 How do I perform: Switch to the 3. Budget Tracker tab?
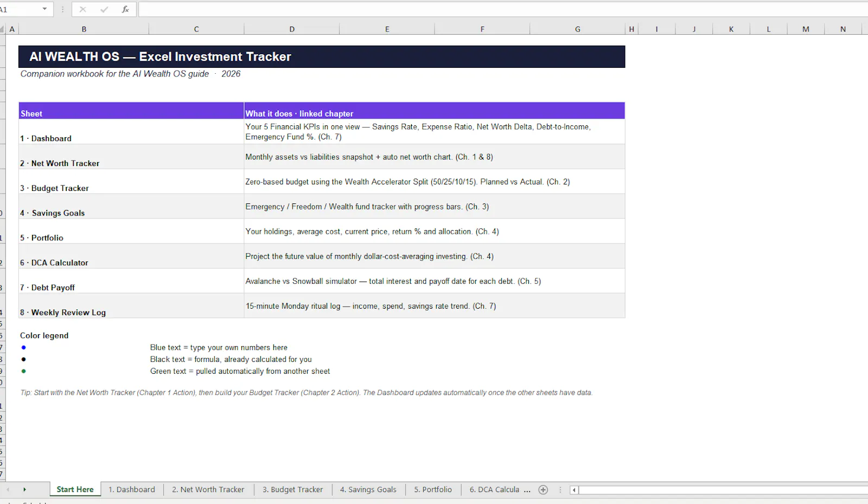coord(293,489)
